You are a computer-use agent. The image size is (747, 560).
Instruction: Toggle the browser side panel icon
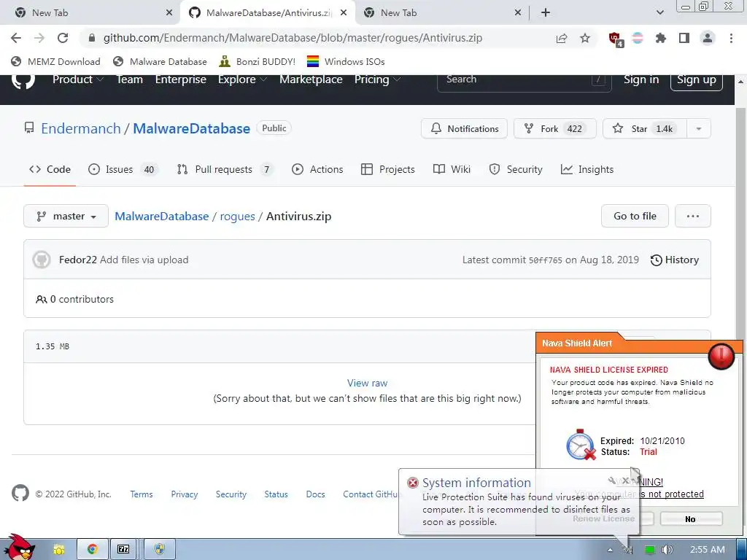[684, 38]
